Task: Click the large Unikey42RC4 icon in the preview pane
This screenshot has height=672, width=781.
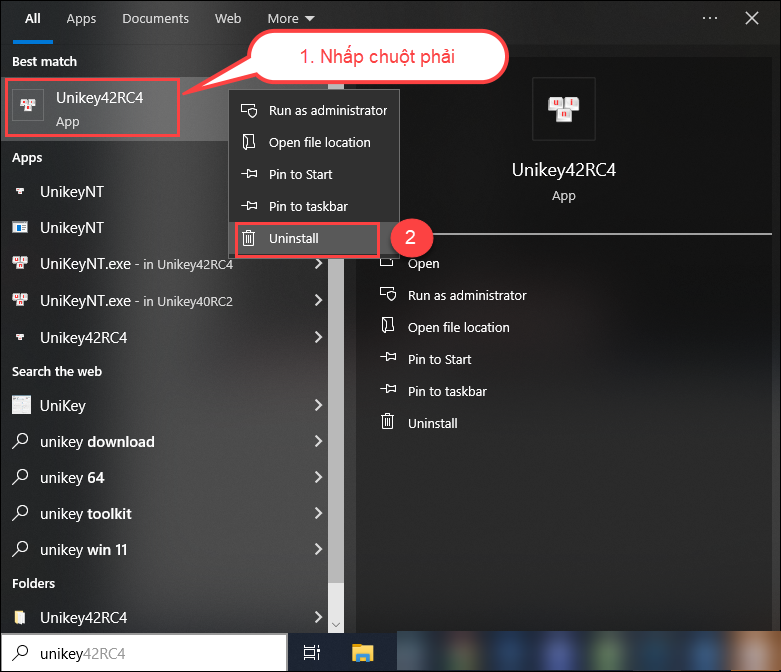Action: (x=563, y=109)
